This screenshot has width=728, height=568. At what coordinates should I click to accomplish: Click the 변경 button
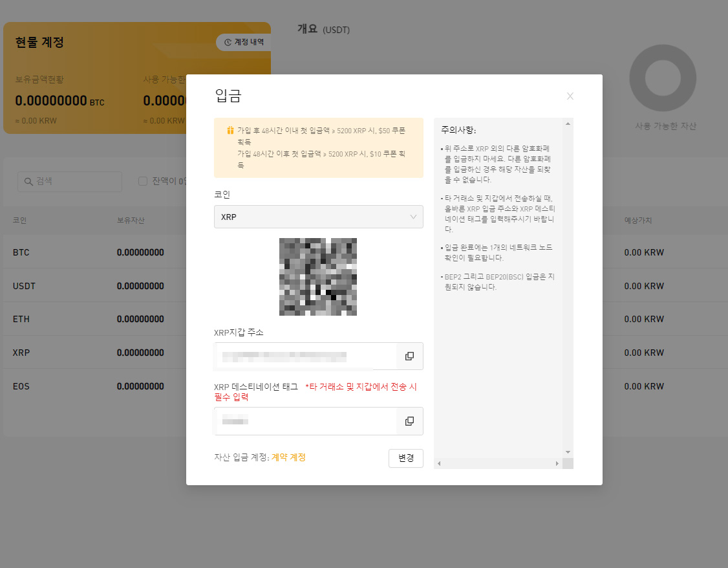tap(406, 458)
